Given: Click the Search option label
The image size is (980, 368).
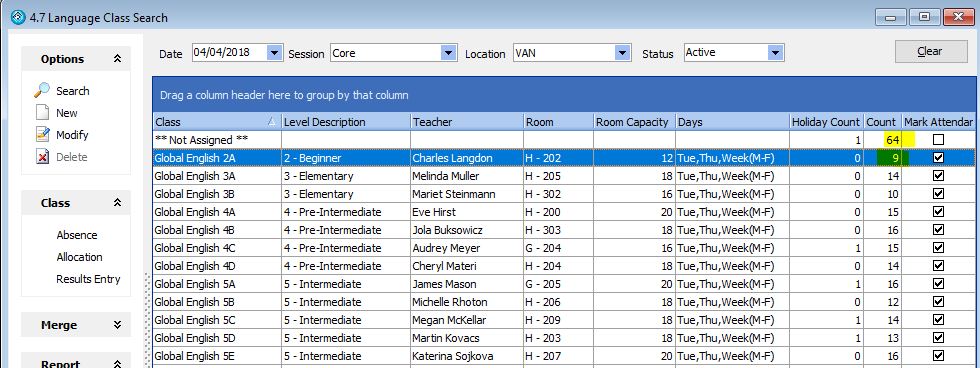Looking at the screenshot, I should [72, 91].
